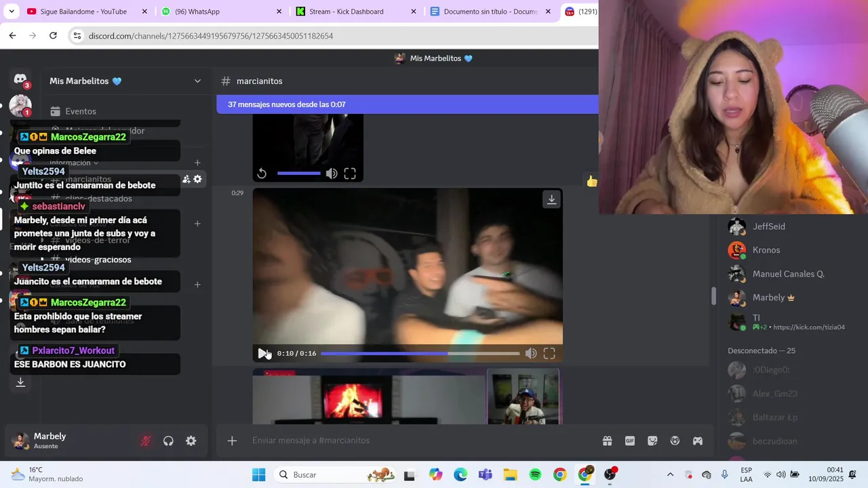Open Discord direct messages home icon

pos(20,79)
